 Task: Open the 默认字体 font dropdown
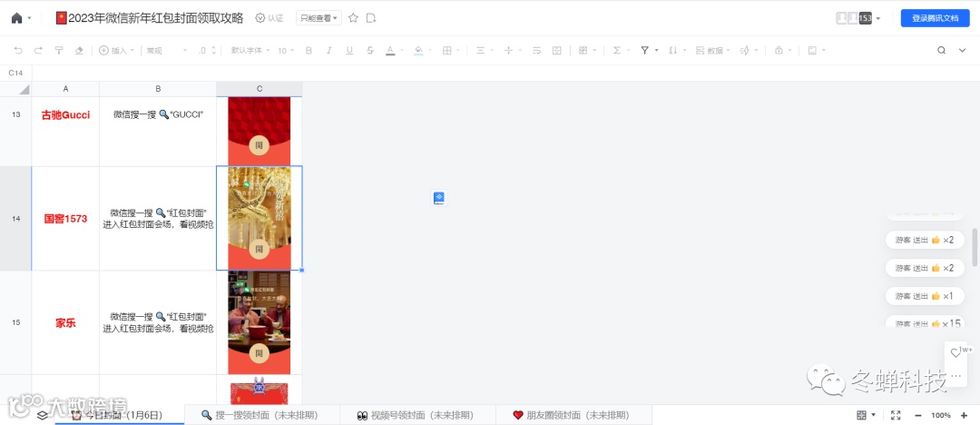click(x=250, y=51)
